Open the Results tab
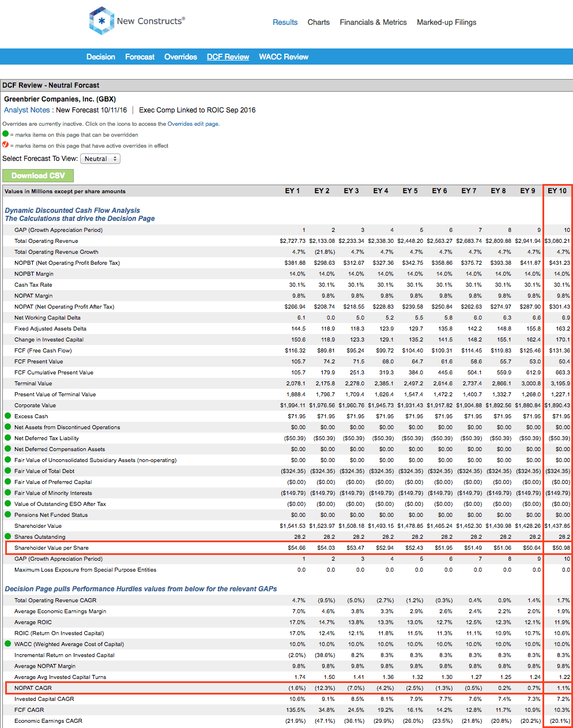This screenshot has height=728, width=573. coord(285,22)
